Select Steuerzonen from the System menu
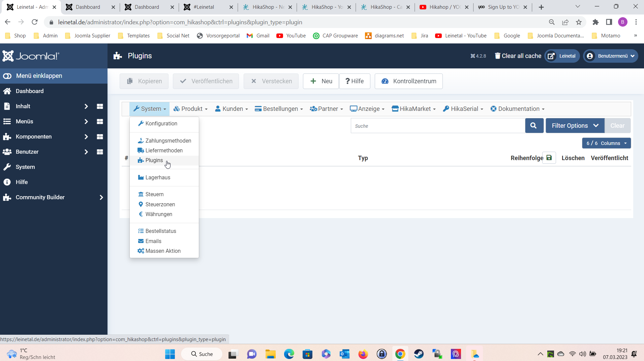This screenshot has height=361, width=644. [x=164, y=204]
